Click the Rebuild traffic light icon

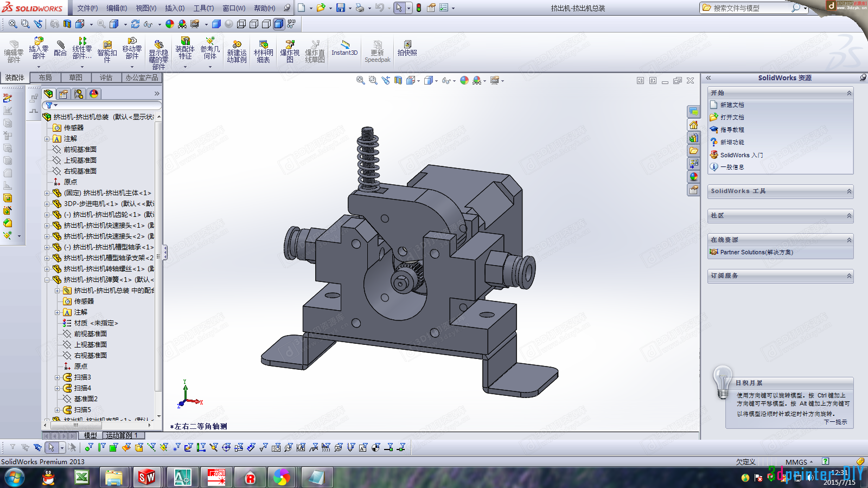pos(419,8)
